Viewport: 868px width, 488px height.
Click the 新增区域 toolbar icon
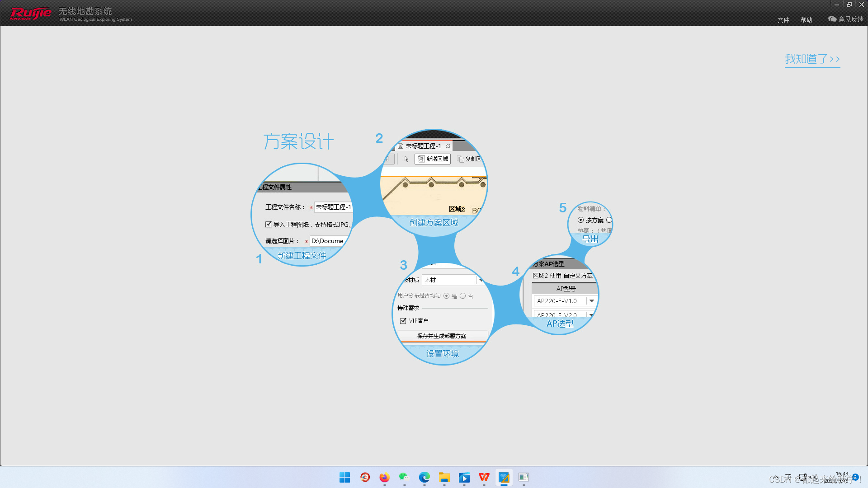[421, 159]
